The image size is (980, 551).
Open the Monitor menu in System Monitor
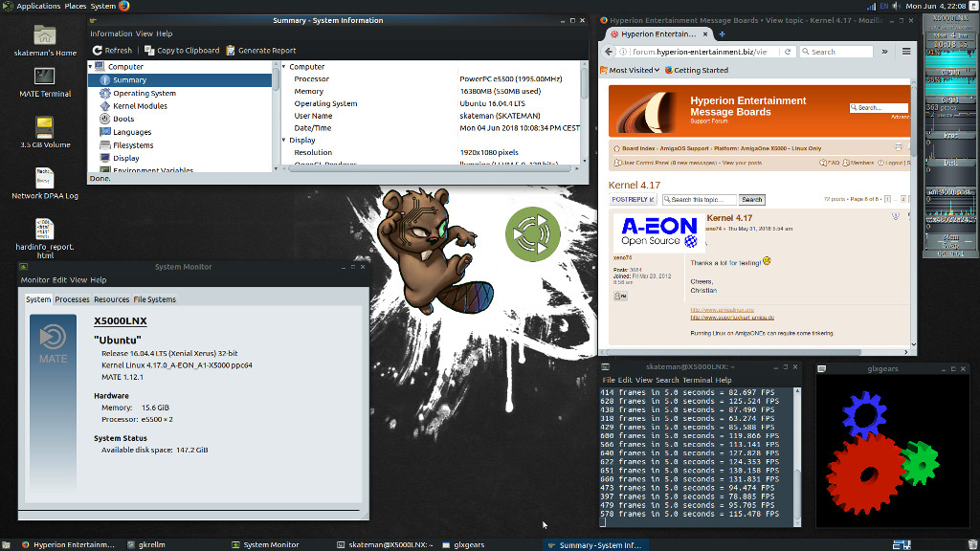coord(34,280)
